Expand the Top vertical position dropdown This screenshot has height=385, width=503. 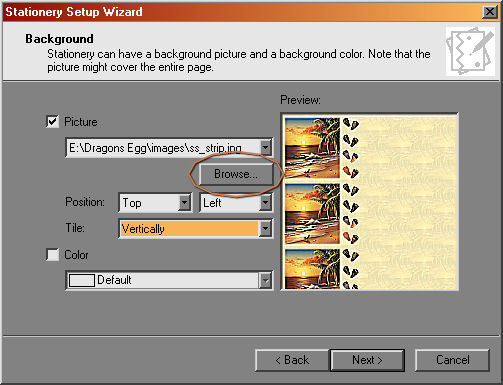(x=184, y=202)
